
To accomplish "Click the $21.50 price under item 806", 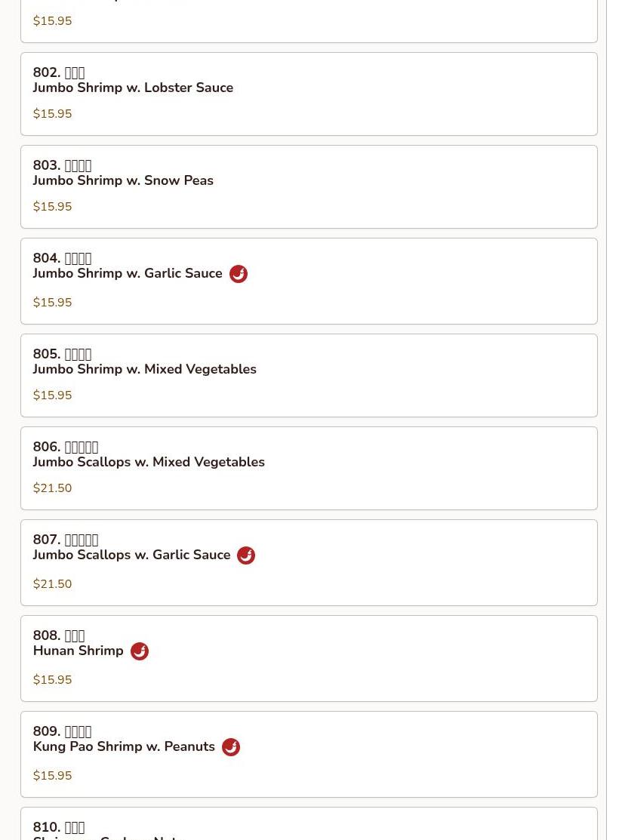I will point(53,488).
